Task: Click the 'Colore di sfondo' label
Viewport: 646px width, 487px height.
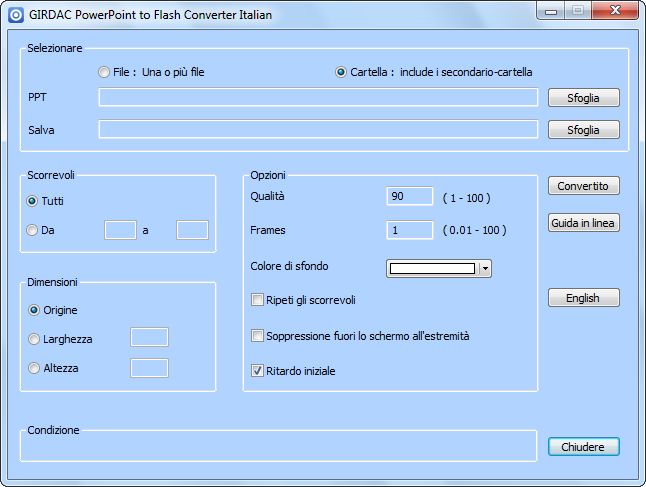Action: [289, 266]
